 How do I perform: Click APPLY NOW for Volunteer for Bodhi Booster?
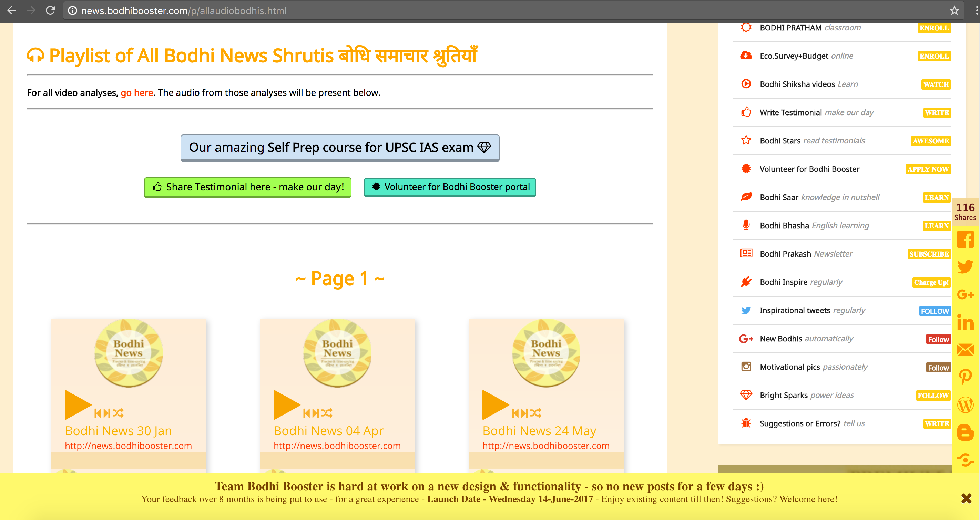point(928,169)
